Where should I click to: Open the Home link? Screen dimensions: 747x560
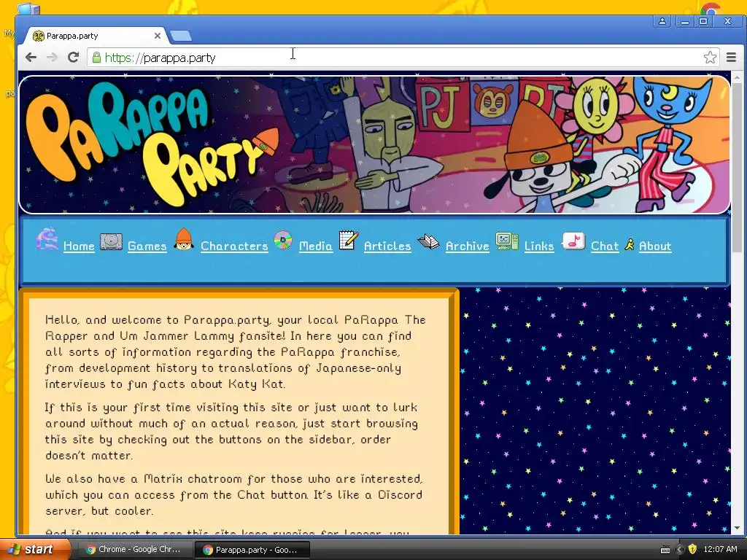(79, 246)
